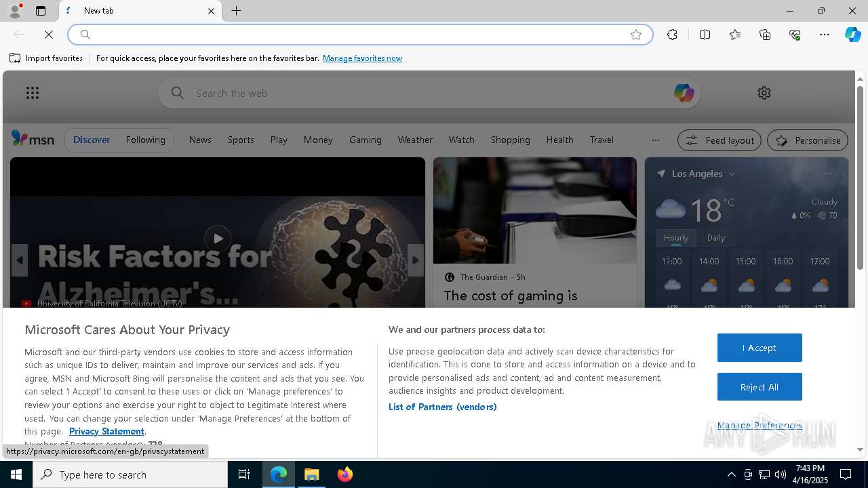Go to previous carousel slide

[x=20, y=260]
